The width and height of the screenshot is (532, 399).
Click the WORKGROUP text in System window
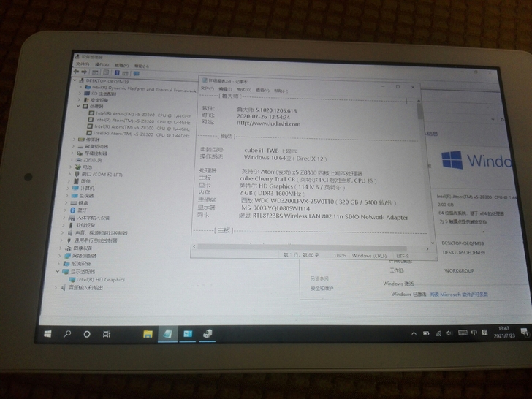[459, 270]
